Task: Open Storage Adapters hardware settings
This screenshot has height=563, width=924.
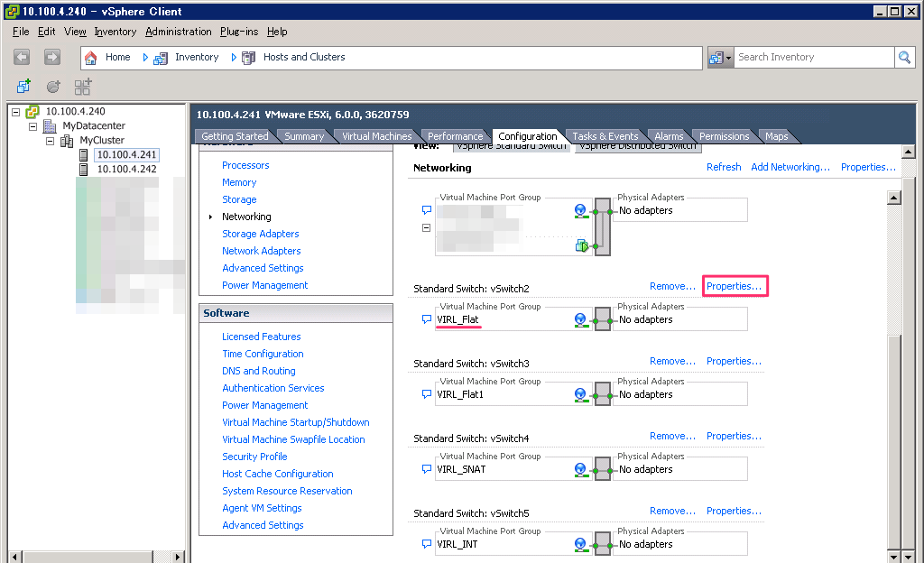Action: [261, 234]
